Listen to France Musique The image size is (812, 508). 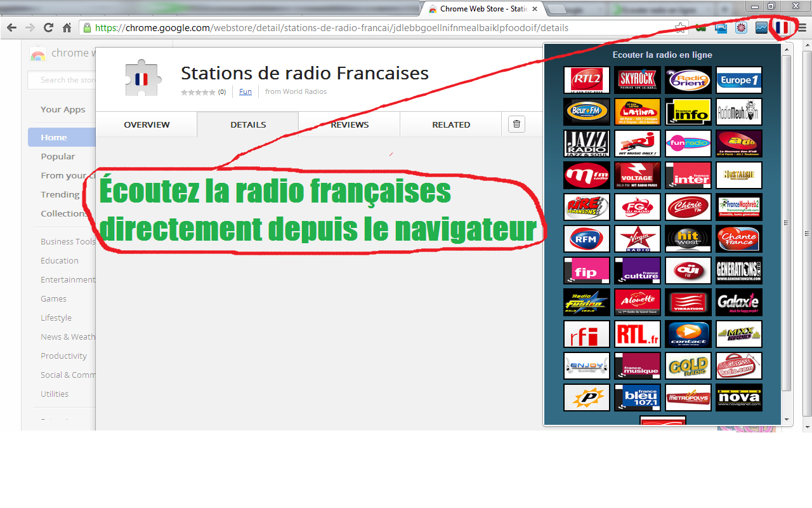click(638, 366)
